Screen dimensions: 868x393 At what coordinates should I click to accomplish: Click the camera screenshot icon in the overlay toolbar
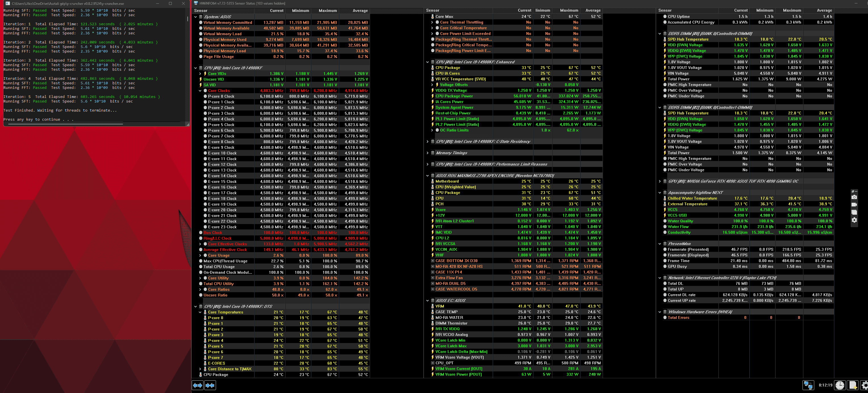(x=854, y=198)
